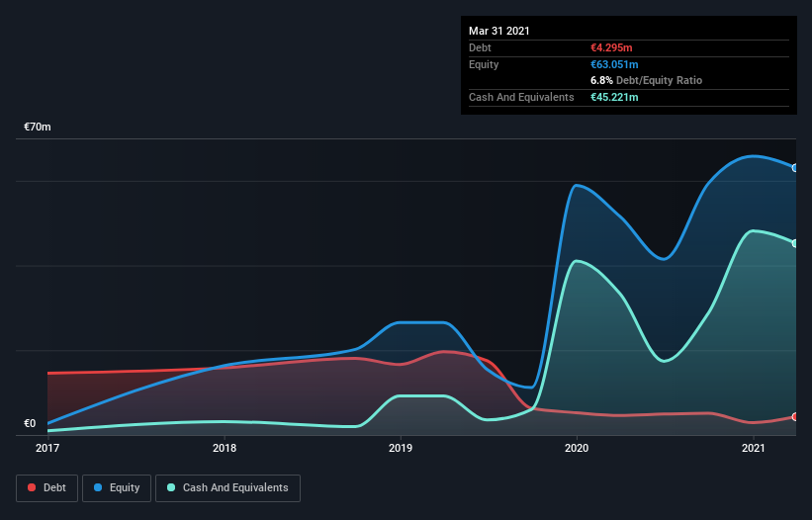Click the 2019 x-axis label

coord(401,448)
